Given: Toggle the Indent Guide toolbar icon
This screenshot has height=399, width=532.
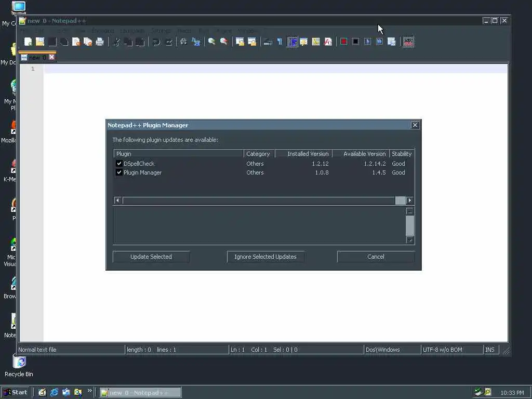Looking at the screenshot, I should [x=292, y=42].
